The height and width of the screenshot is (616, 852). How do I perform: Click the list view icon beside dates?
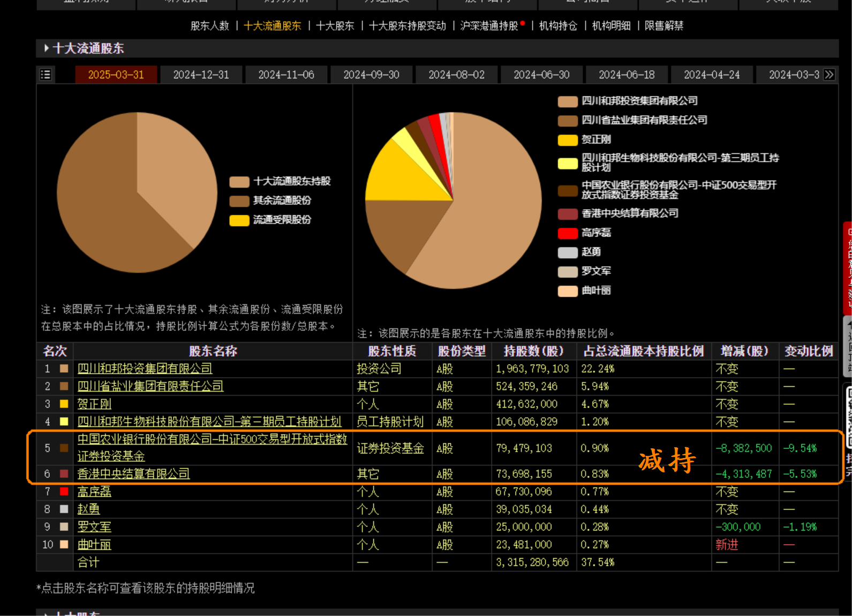[46, 74]
